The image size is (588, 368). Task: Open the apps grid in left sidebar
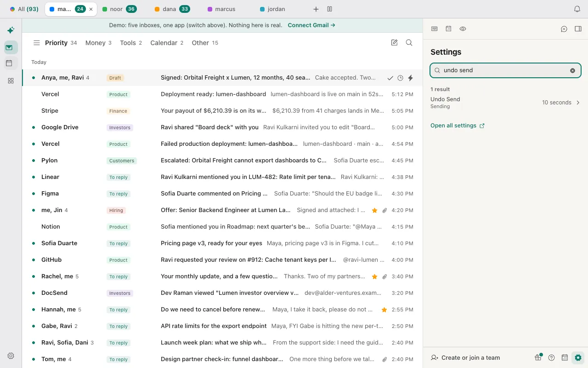click(x=11, y=80)
